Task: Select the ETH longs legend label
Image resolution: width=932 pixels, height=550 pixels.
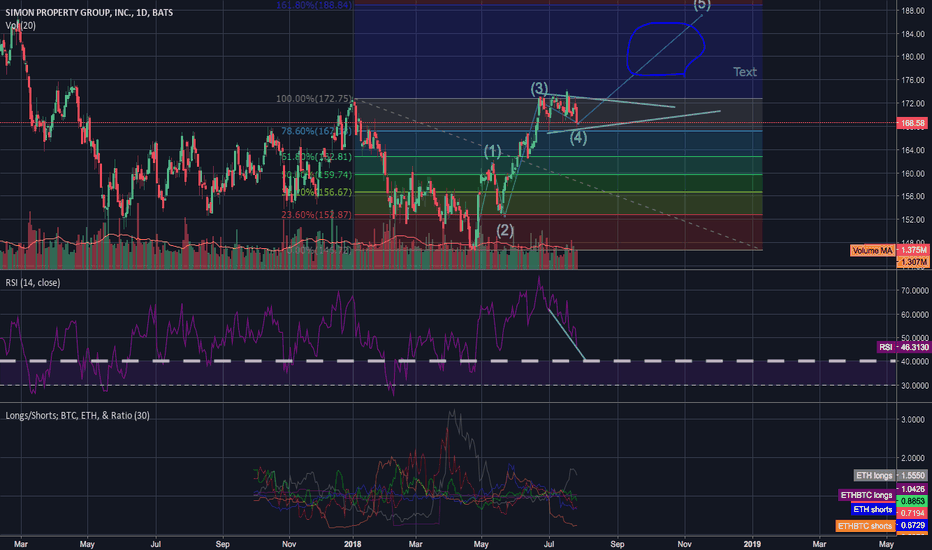Action: click(874, 475)
